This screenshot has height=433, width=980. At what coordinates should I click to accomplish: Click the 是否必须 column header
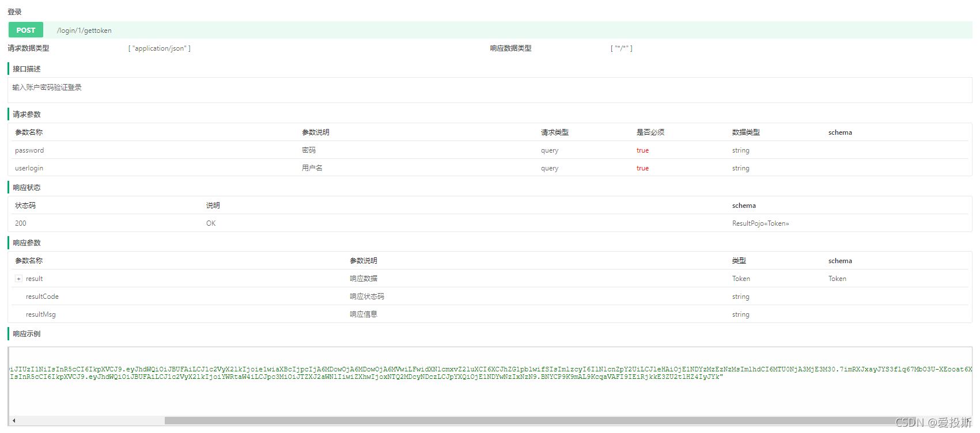tap(650, 132)
